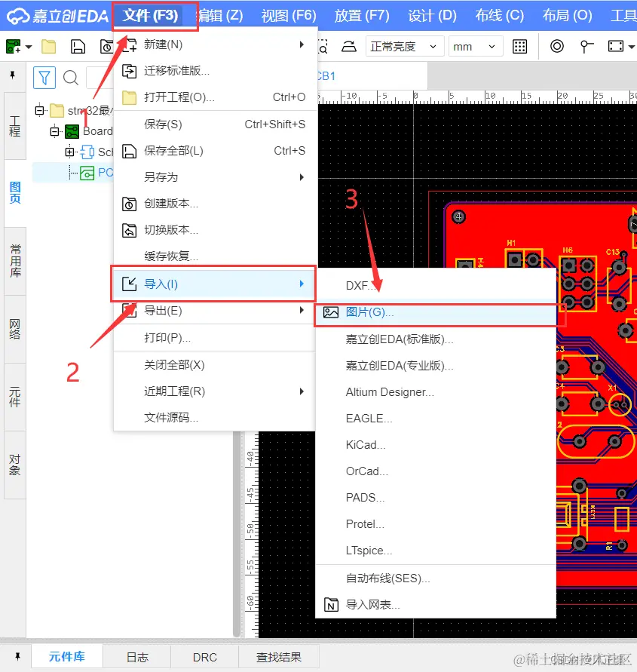The width and height of the screenshot is (637, 672).
Task: Open the 导出(E) submenu
Action: coord(216,310)
